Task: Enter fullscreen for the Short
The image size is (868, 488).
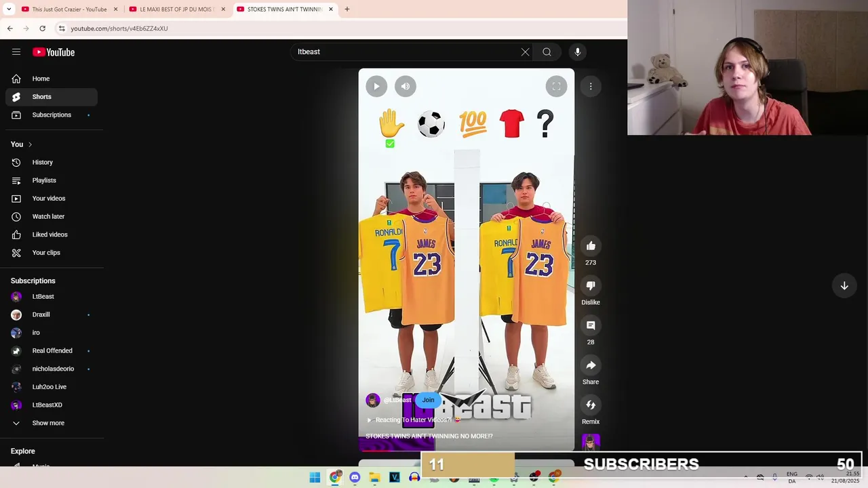Action: (556, 86)
